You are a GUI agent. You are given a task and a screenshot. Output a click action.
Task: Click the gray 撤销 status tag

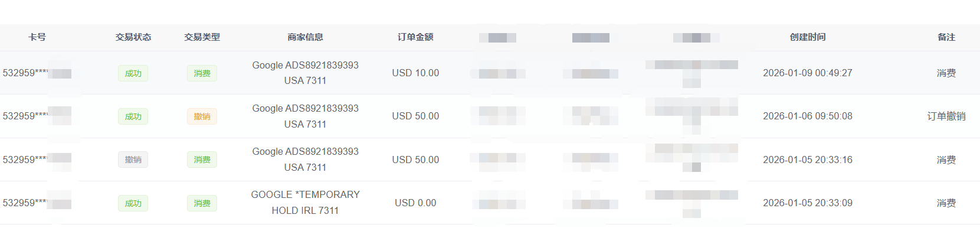tap(133, 160)
